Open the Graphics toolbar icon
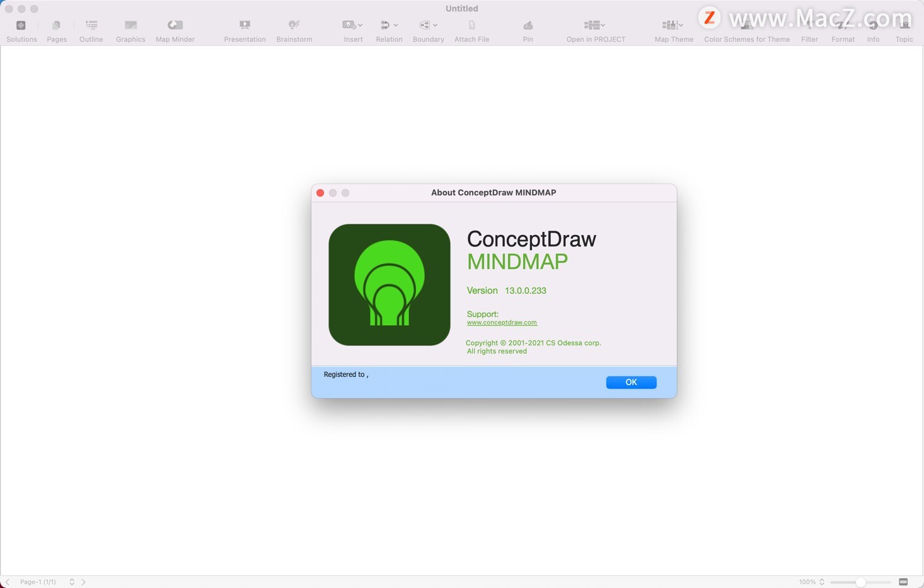924x588 pixels. point(130,25)
